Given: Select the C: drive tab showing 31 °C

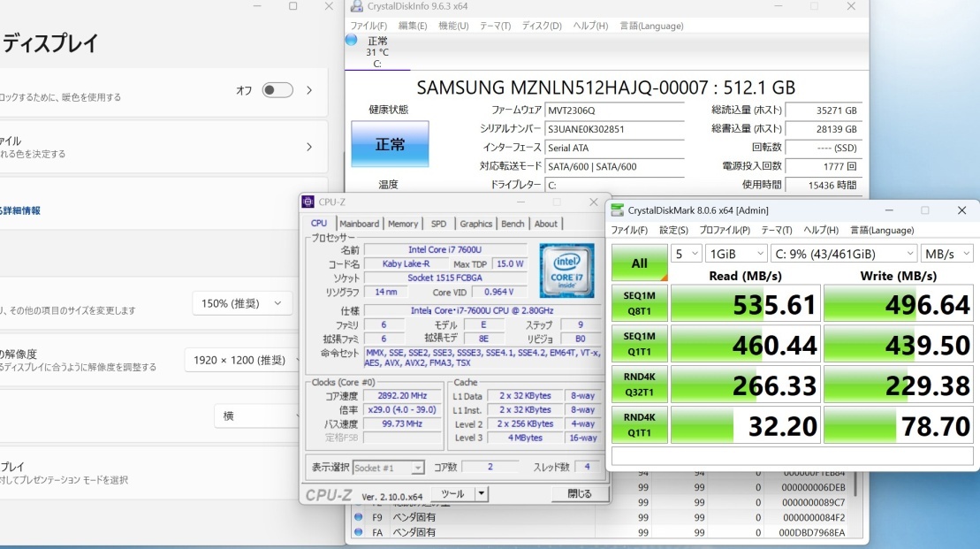Looking at the screenshot, I should click(x=377, y=52).
